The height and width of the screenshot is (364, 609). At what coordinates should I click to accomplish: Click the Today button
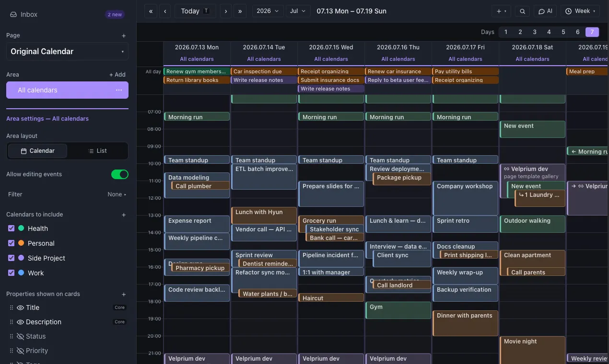[195, 11]
